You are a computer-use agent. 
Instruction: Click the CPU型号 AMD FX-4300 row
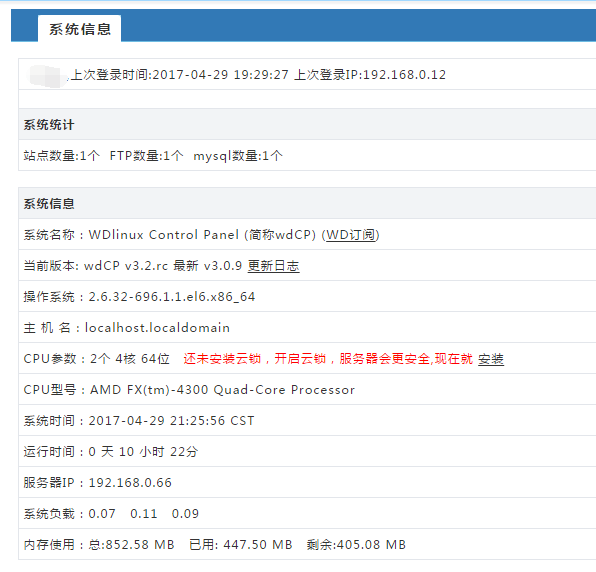(x=307, y=390)
